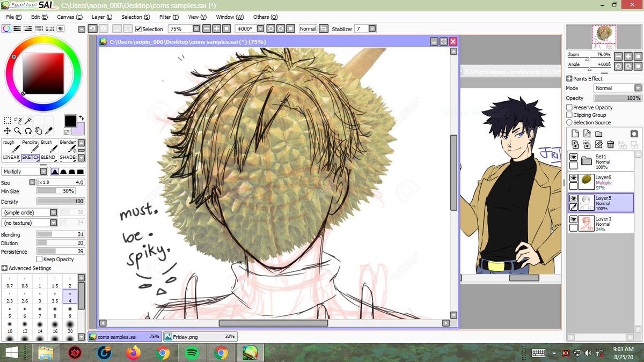644x362 pixels.
Task: Open the brush Multiply mode dropdown
Action: pos(43,172)
